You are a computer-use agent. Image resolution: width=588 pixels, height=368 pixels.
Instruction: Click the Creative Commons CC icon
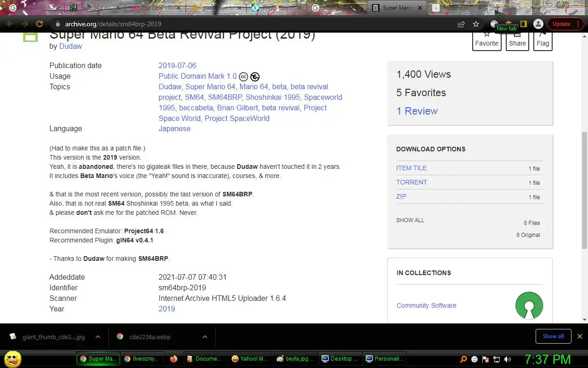point(243,77)
